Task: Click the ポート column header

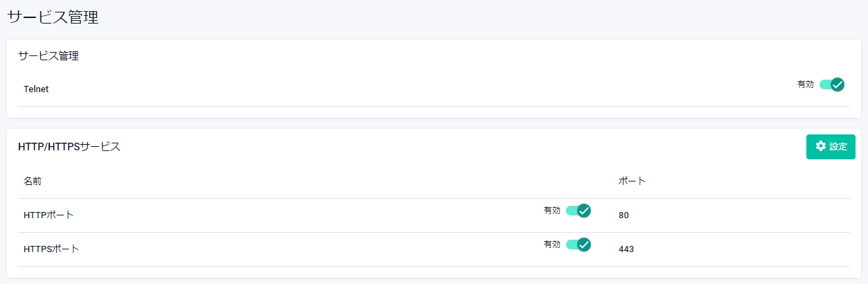Action: click(x=632, y=181)
